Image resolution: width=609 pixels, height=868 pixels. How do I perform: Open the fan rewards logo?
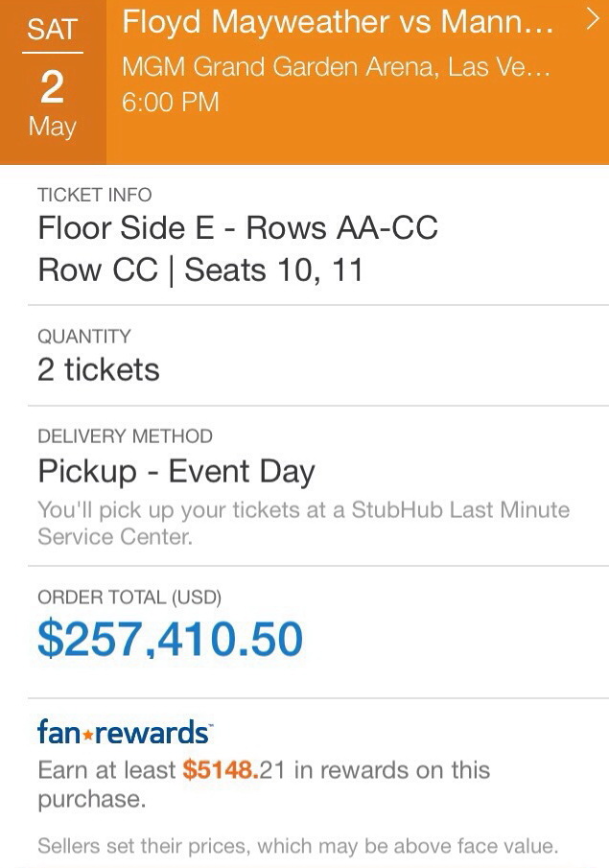coord(124,733)
